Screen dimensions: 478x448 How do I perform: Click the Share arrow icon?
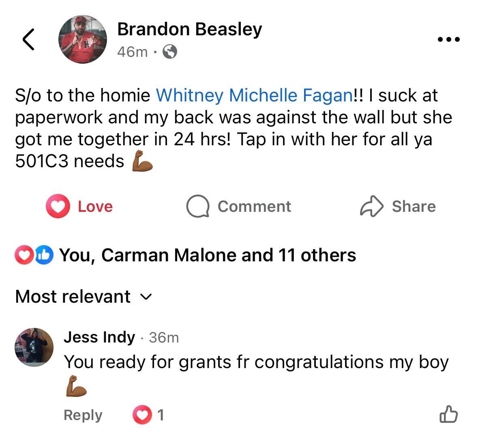point(371,207)
